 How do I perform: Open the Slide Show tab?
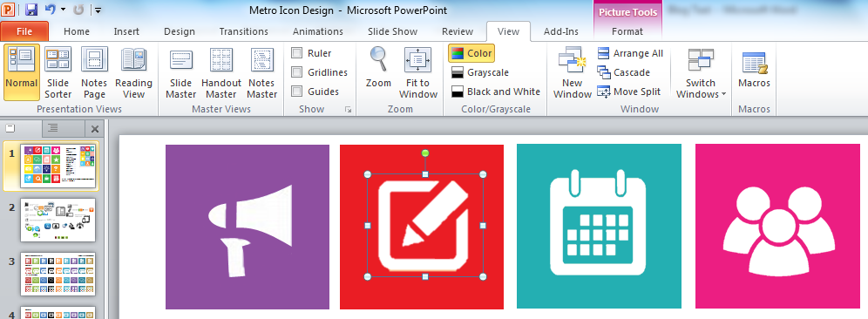pyautogui.click(x=392, y=31)
